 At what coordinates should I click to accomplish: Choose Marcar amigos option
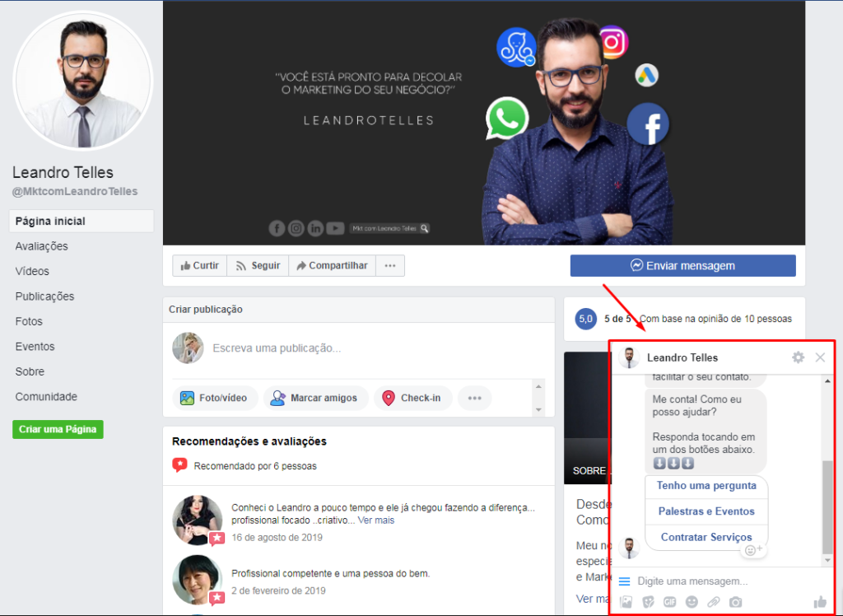[315, 398]
